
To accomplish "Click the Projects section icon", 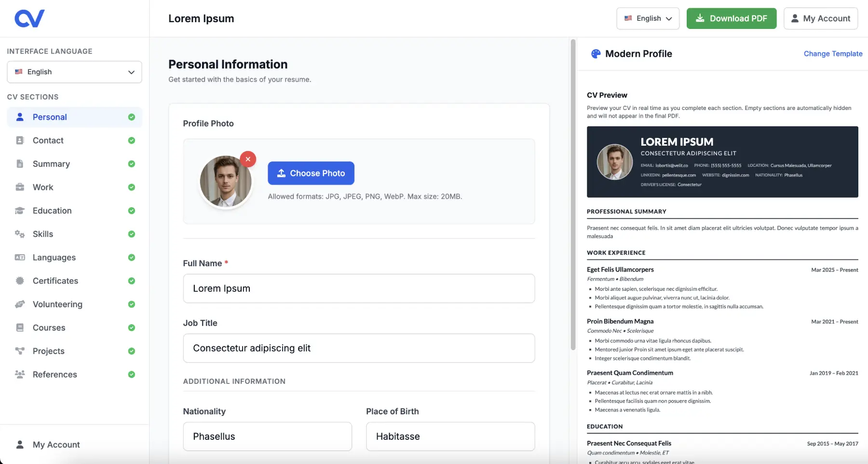I will pos(19,351).
